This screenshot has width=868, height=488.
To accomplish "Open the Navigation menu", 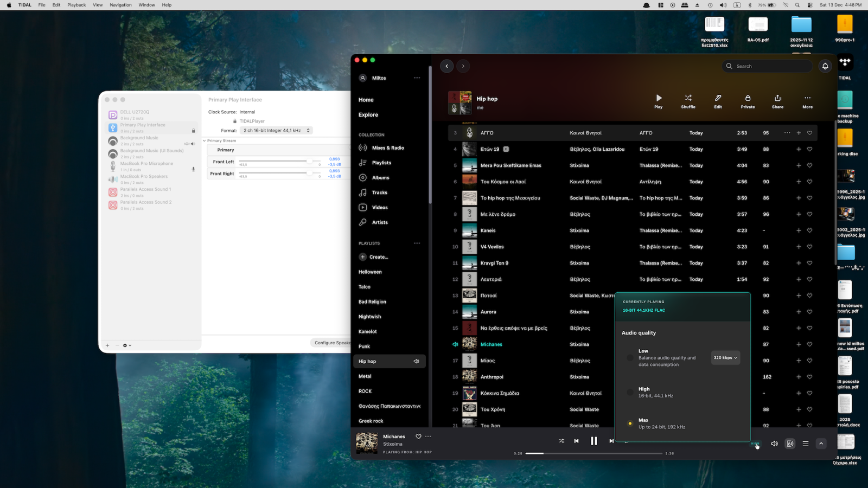I will click(120, 5).
